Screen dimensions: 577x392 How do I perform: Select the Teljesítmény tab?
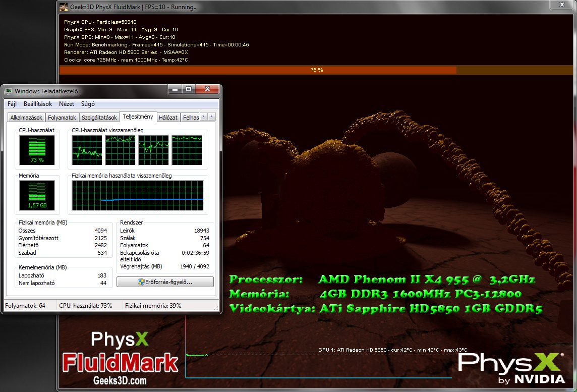[x=138, y=117]
